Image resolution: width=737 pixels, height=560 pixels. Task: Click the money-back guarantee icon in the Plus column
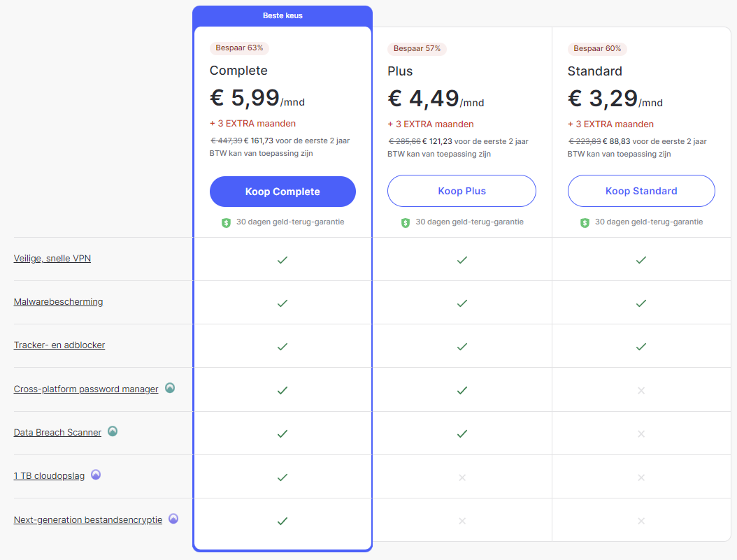coord(405,222)
